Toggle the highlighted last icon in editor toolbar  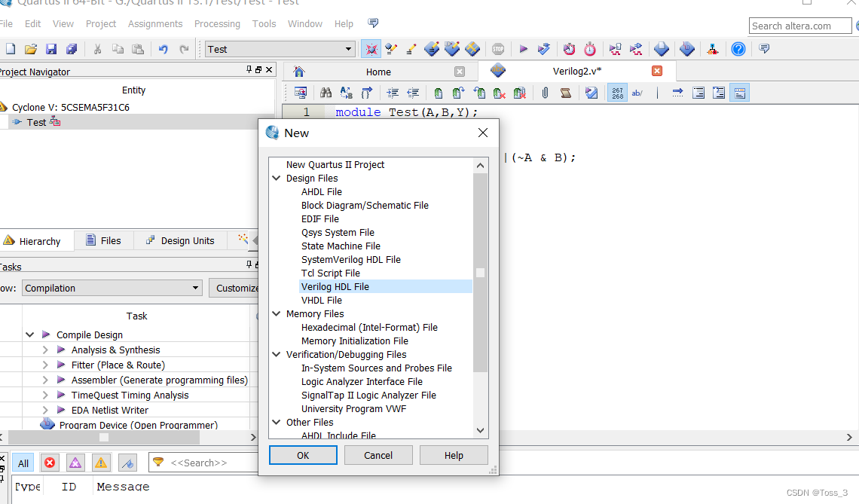tap(740, 93)
